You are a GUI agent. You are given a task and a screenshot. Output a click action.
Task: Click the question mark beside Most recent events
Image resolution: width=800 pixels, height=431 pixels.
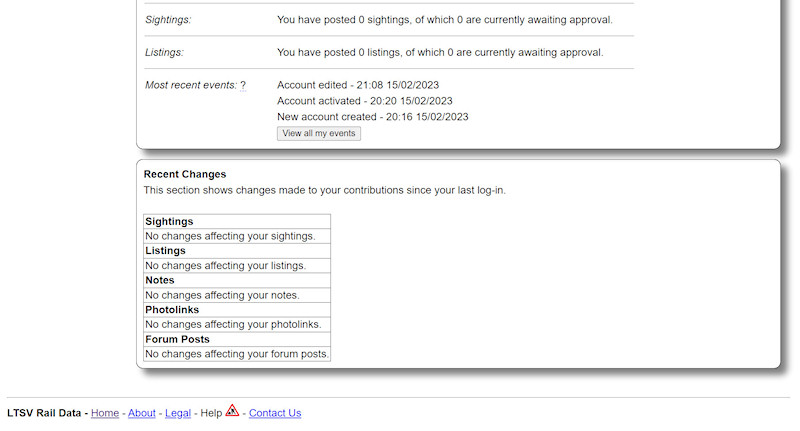[x=243, y=86]
